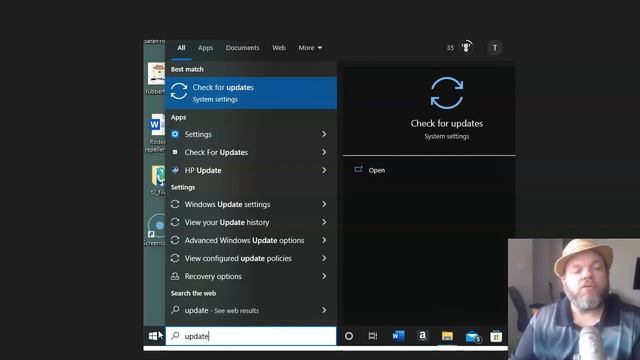
Task: Expand View configured update policies chevron
Action: [324, 258]
